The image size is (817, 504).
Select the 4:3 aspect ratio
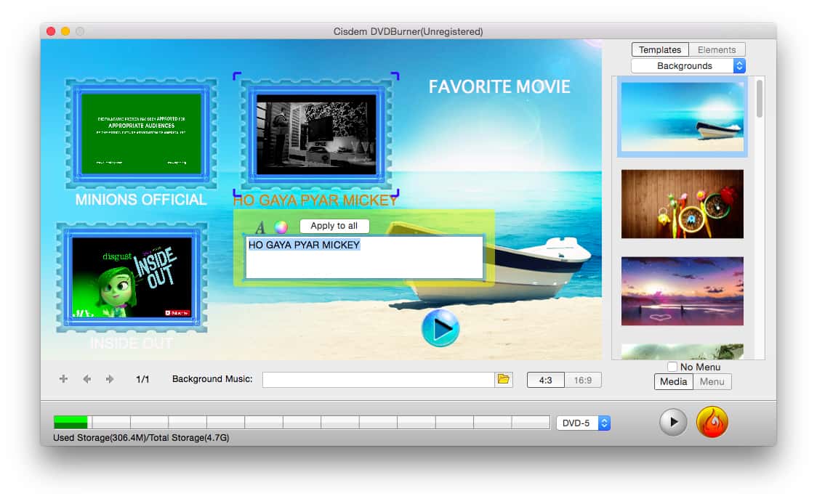tap(546, 380)
